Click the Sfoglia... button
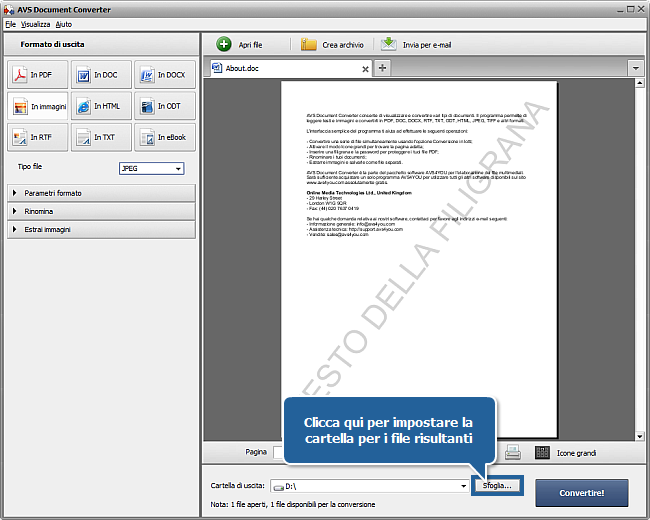Screen dimensions: 650x520 click(x=497, y=486)
